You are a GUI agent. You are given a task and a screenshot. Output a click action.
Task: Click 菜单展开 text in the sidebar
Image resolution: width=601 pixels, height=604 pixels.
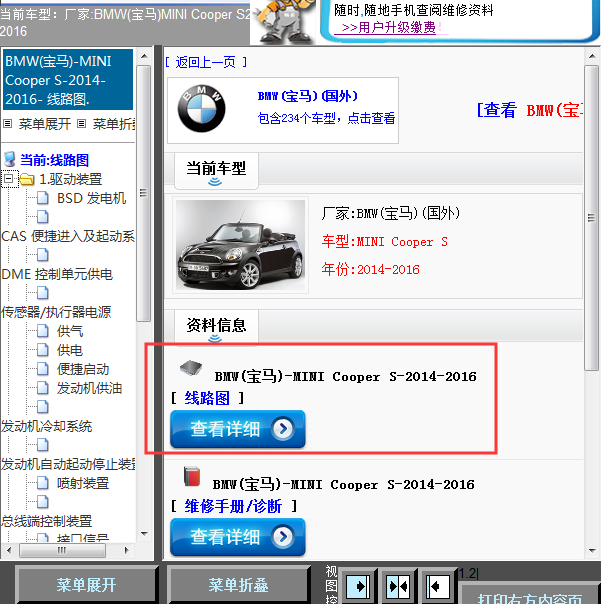tap(45, 124)
